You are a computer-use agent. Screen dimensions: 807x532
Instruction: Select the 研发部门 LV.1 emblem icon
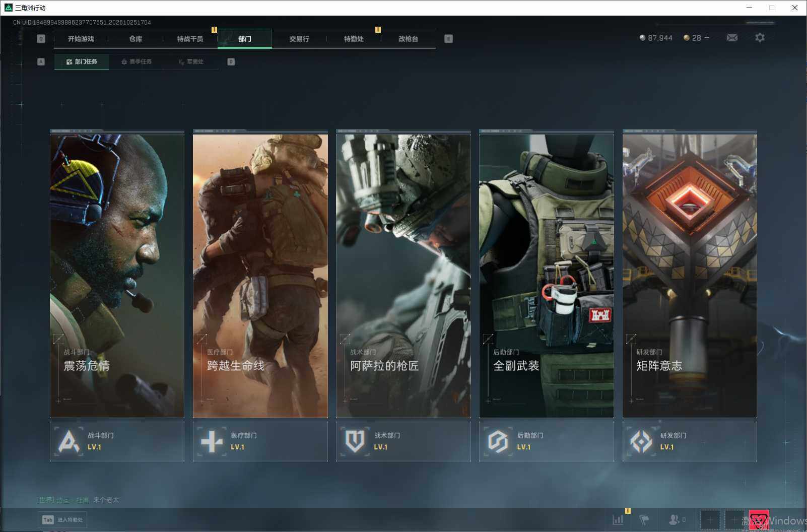[641, 441]
